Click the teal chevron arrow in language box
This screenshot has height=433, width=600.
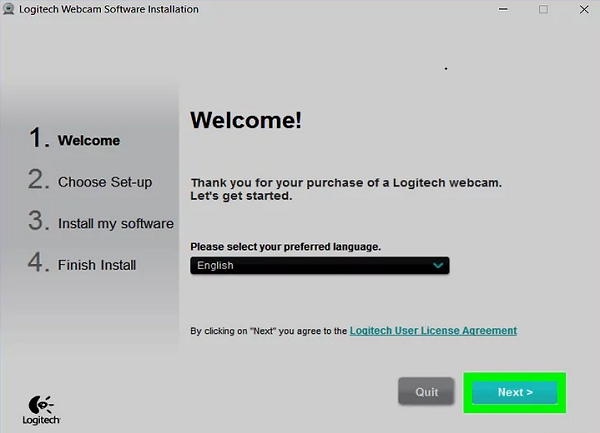click(438, 265)
